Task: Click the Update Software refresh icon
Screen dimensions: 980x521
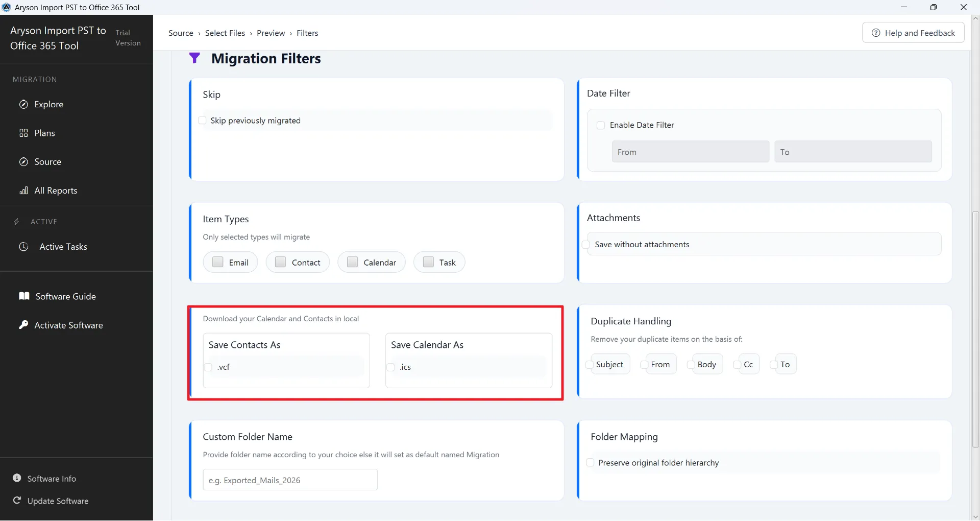Action: [17, 501]
